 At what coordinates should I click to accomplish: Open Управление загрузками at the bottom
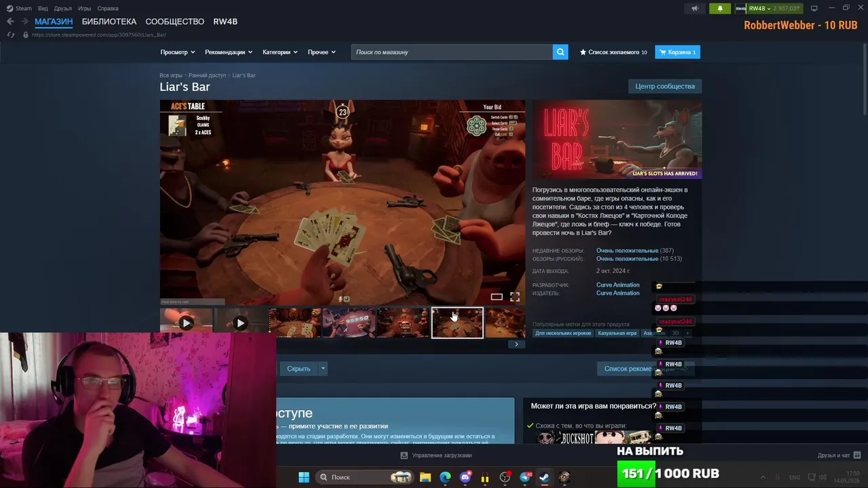tap(436, 455)
